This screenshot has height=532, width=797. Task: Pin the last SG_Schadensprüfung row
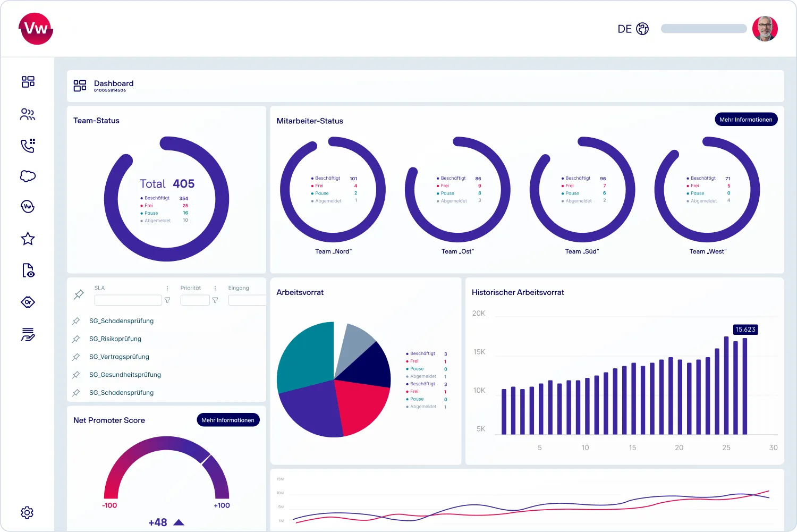point(76,393)
